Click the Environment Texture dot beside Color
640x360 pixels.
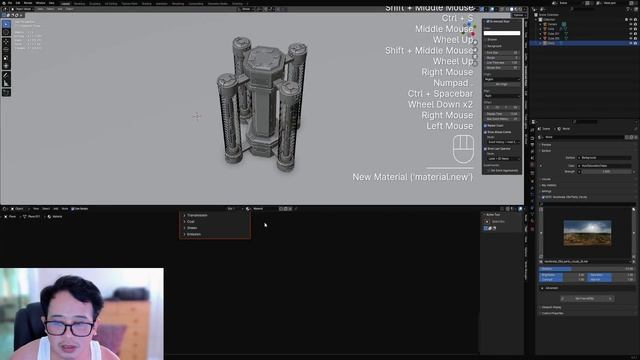(579, 166)
